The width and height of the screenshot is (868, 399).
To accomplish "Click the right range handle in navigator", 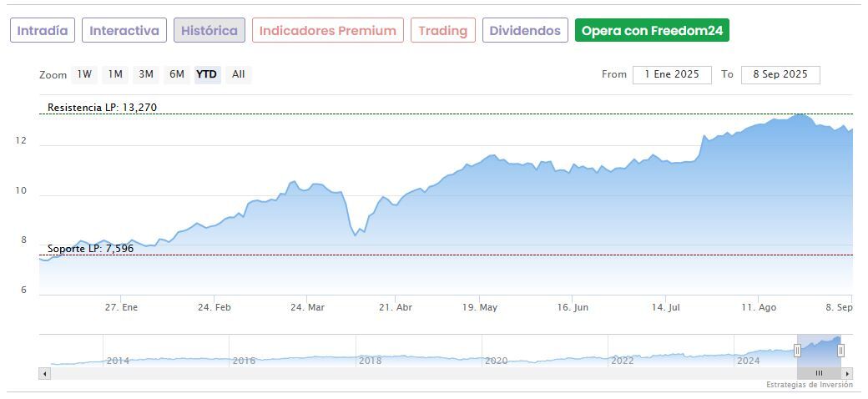I will point(840,351).
